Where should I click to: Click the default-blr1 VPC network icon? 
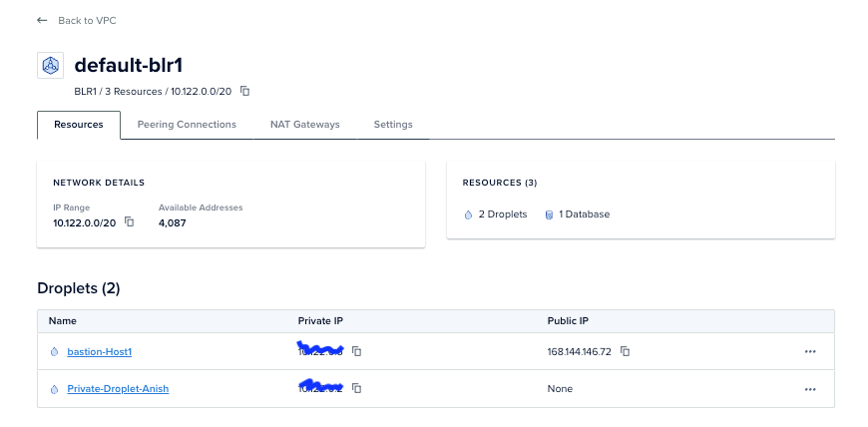[x=50, y=66]
